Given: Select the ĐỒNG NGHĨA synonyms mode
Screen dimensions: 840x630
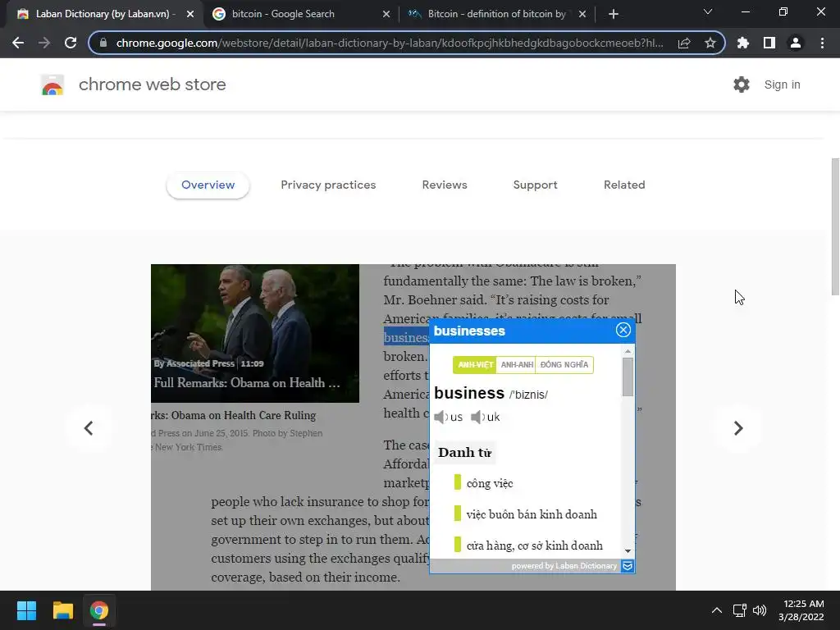Looking at the screenshot, I should tap(564, 365).
